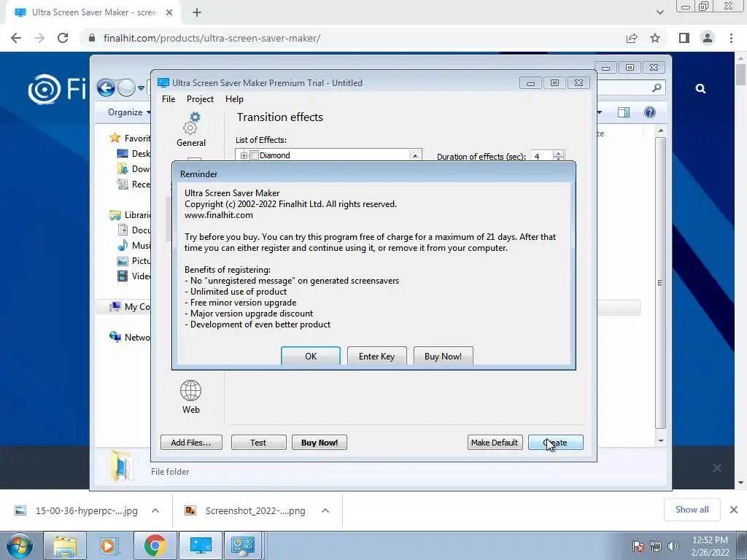The image size is (747, 560).
Task: Open the File menu
Action: 169,99
